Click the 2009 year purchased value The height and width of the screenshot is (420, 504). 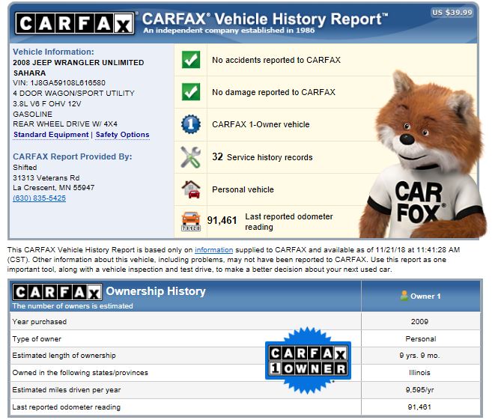click(x=419, y=322)
